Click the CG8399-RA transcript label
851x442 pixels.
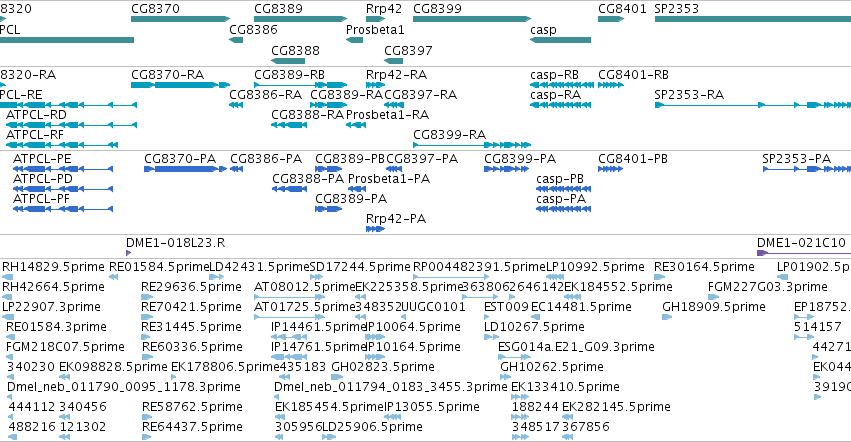click(x=449, y=135)
